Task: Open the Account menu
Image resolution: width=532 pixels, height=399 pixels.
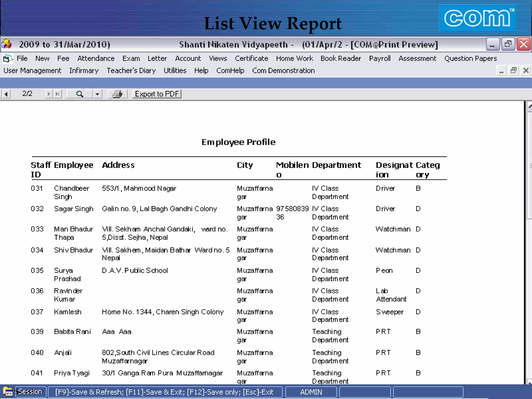Action: pyautogui.click(x=188, y=58)
